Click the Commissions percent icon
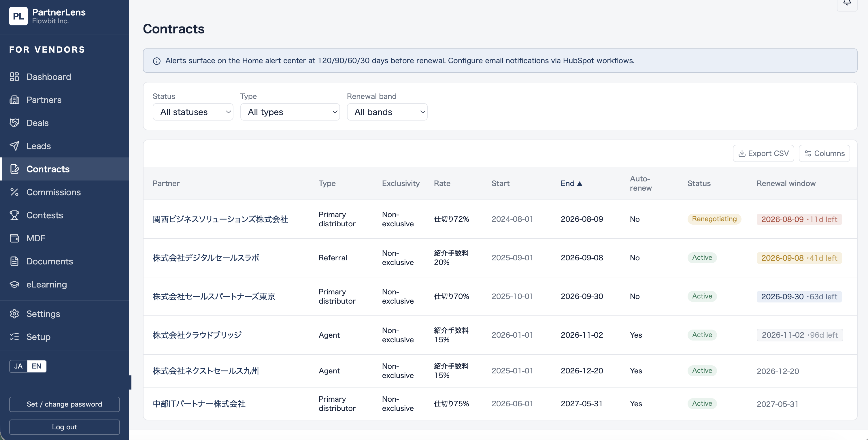 (14, 192)
